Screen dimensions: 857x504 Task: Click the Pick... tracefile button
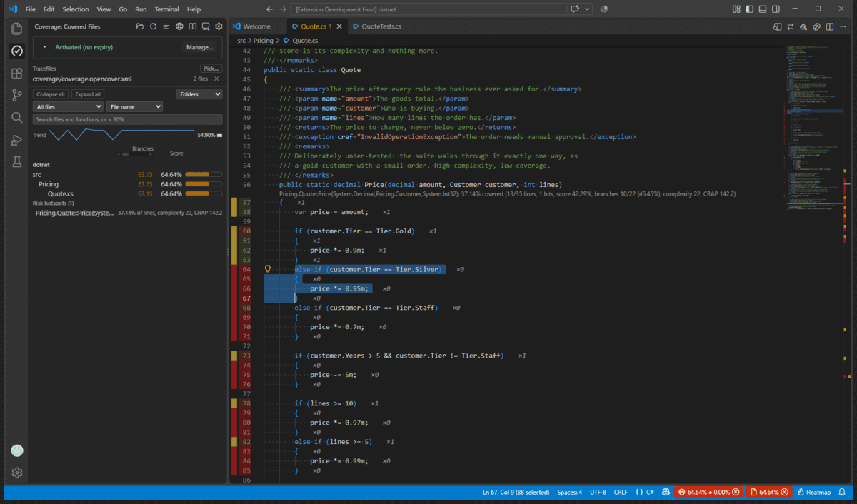click(211, 69)
